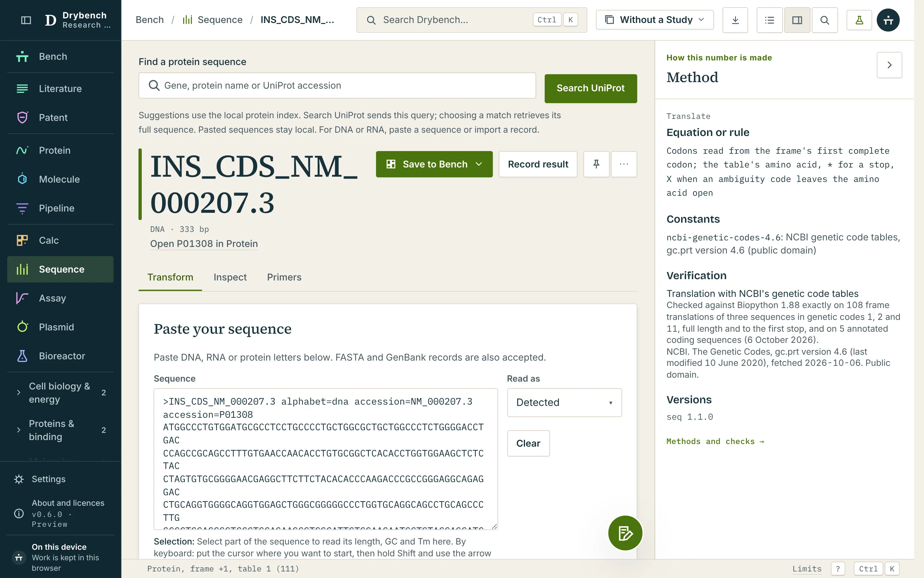Open the round bench avatar button

tap(888, 20)
